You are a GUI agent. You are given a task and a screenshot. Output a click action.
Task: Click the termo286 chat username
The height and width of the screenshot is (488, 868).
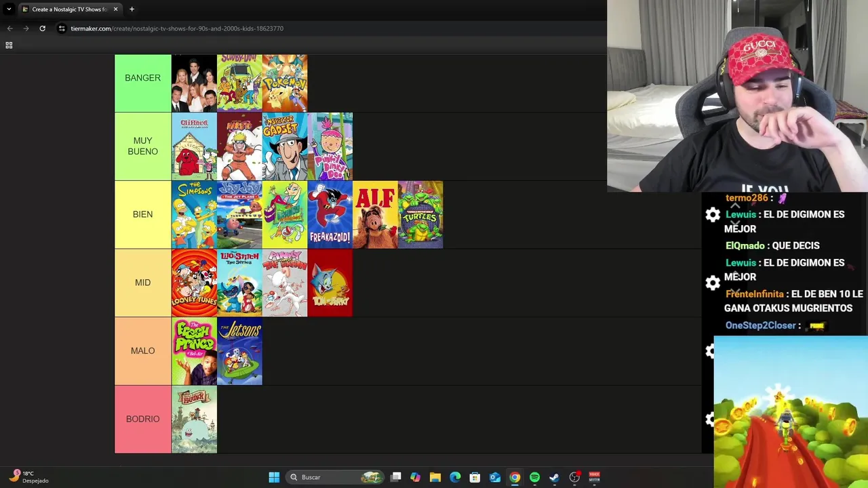[746, 198]
